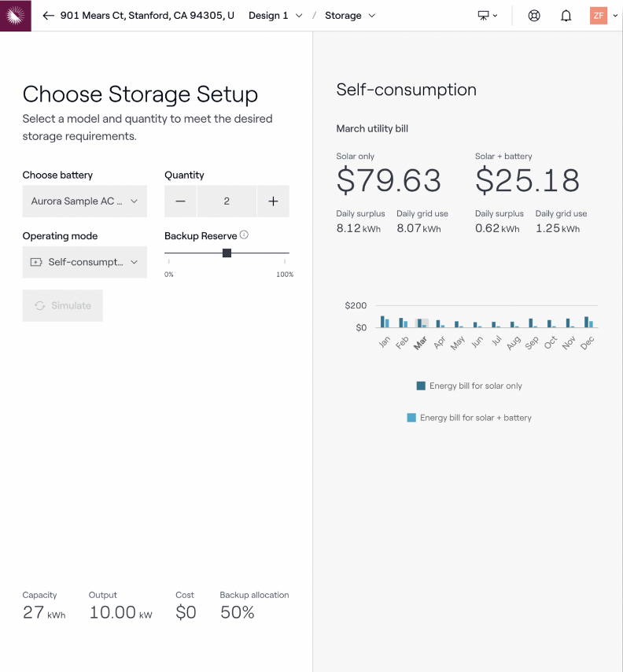Viewport: 623px width, 672px height.
Task: Increase battery quantity with plus button
Action: point(273,201)
